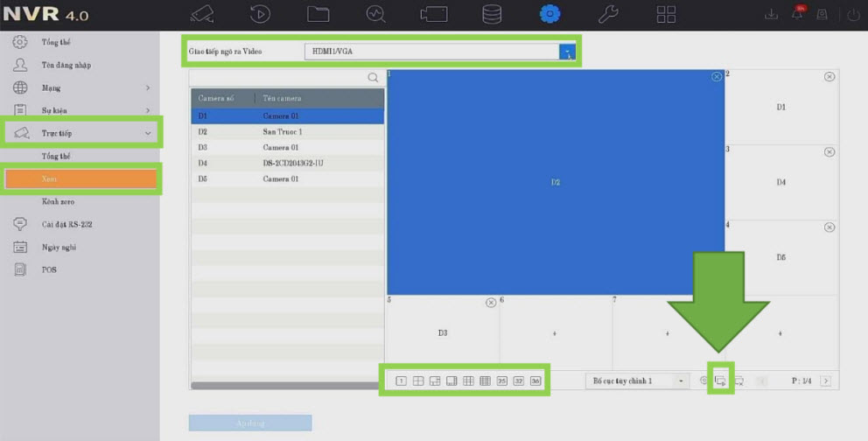Remove camera D3 from window 5
This screenshot has width=868, height=441.
pyautogui.click(x=491, y=303)
